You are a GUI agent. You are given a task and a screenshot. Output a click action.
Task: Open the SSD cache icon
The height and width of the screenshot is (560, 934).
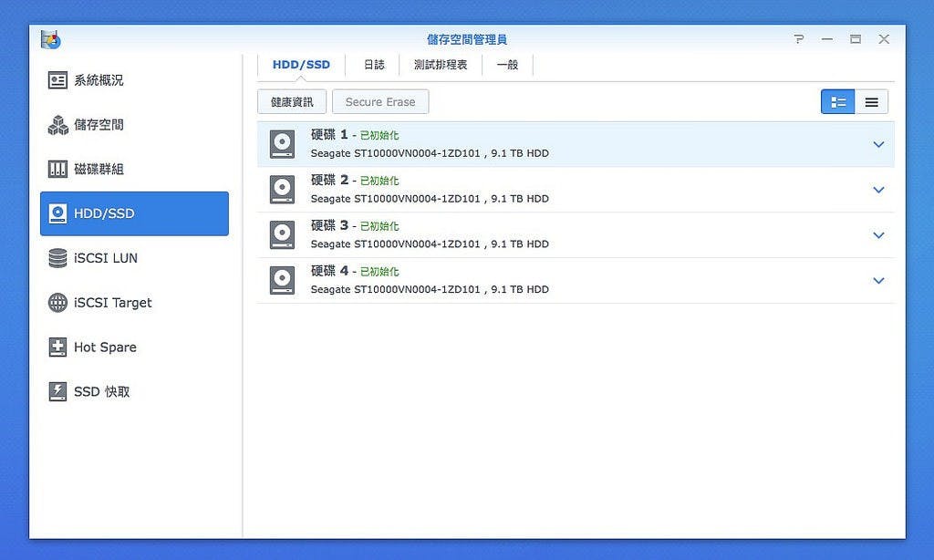(x=57, y=392)
